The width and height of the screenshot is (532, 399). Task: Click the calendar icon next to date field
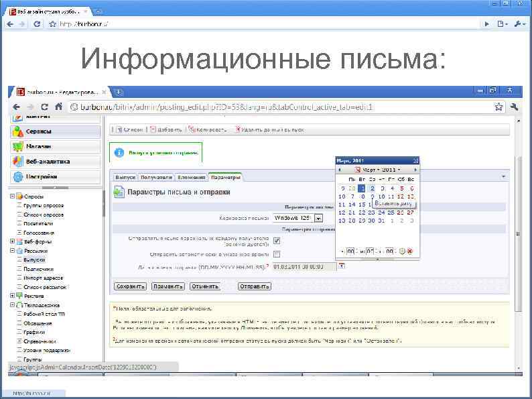click(x=341, y=266)
